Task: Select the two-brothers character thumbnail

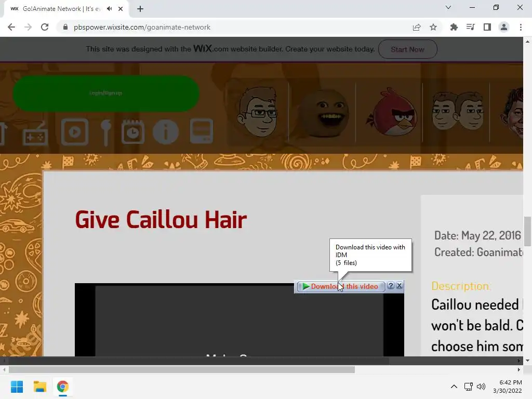Action: click(x=457, y=112)
